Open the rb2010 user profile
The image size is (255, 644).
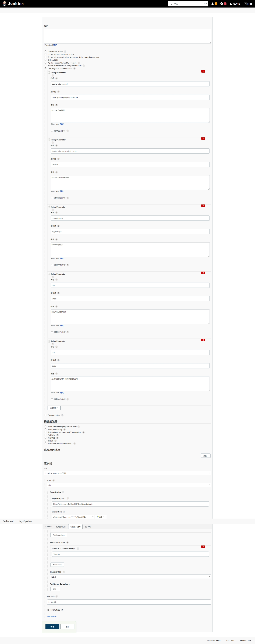coord(235,4)
